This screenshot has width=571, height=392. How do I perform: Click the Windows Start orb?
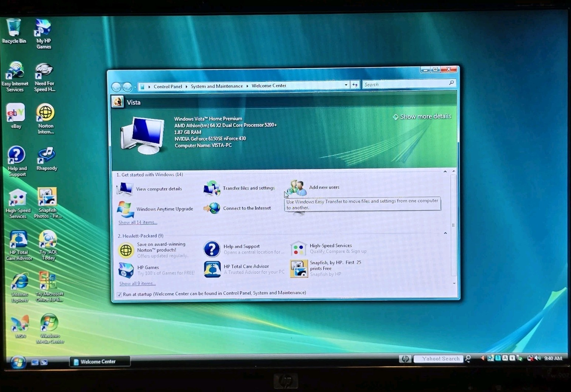(18, 362)
